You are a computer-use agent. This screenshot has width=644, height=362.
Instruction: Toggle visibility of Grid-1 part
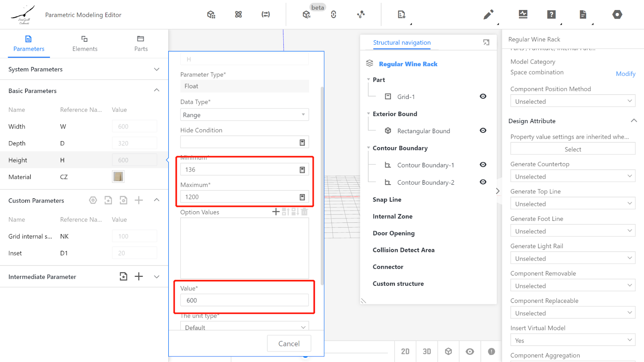coord(483,97)
